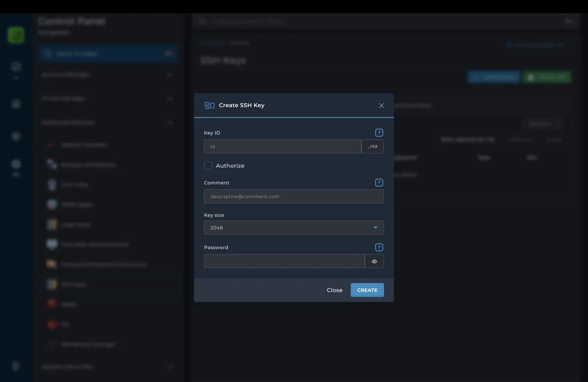Viewport: 588px width, 382px height.
Task: Close the Create SSH Key dialog with X
Action: point(381,105)
